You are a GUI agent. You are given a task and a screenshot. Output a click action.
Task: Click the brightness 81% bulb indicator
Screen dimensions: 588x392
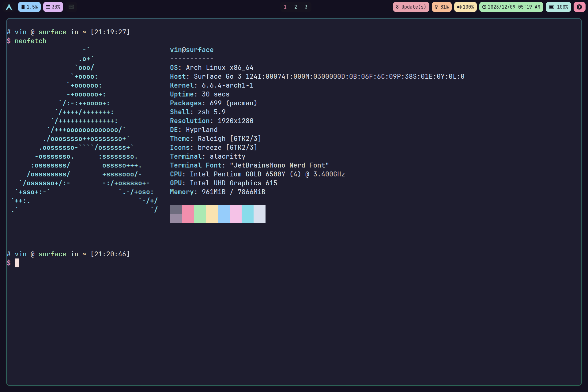click(x=442, y=7)
